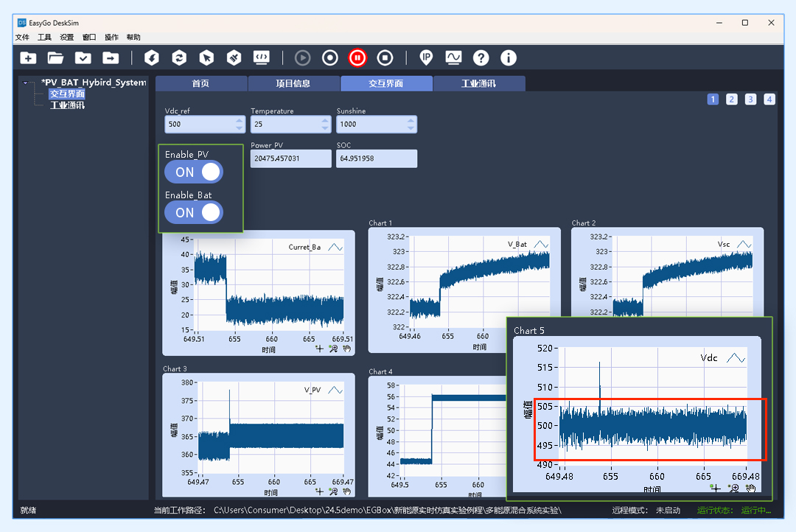Increase Vdc_ref with the up arrow

240,121
